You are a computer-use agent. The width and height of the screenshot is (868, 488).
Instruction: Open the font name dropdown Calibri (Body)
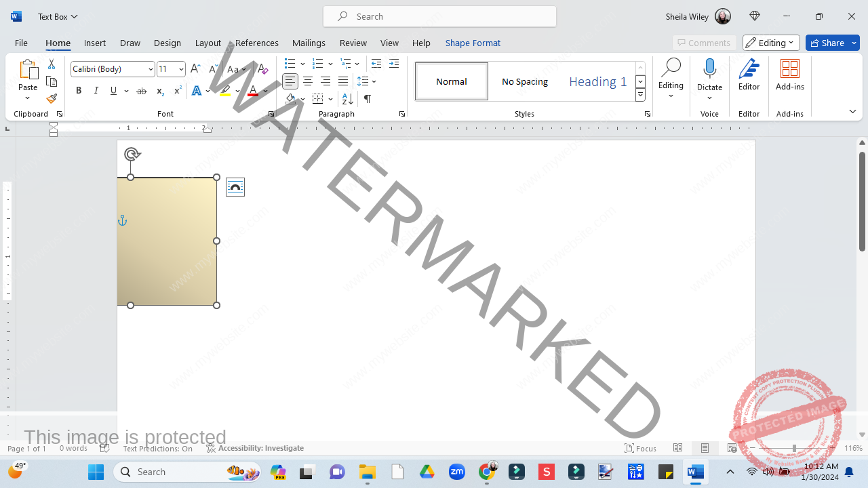pos(113,69)
